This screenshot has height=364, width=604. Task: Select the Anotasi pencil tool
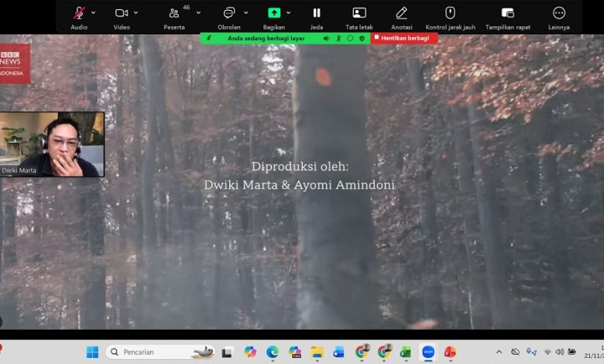point(402,13)
